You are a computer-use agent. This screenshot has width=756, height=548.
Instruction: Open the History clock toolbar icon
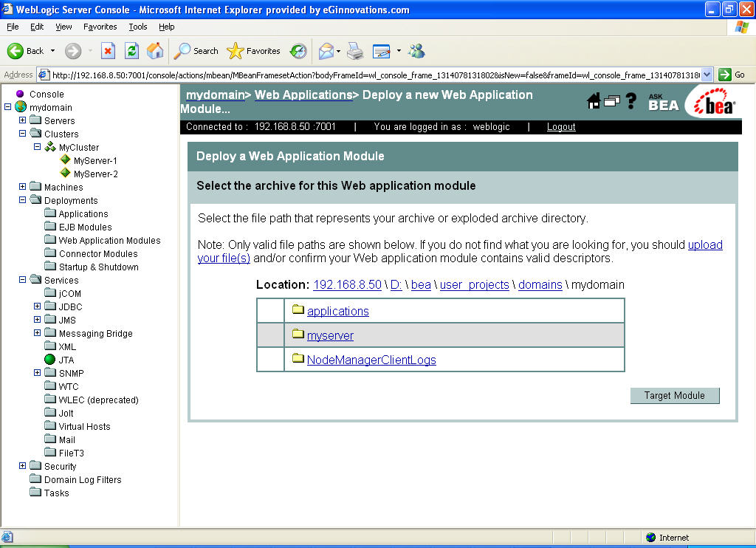[298, 51]
